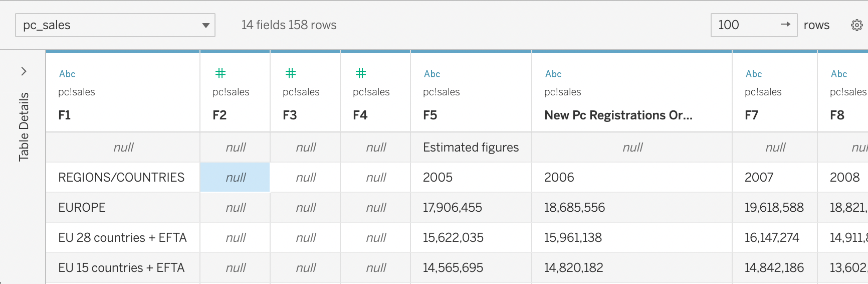
Task: Click the number type icon for F3
Action: (x=291, y=74)
